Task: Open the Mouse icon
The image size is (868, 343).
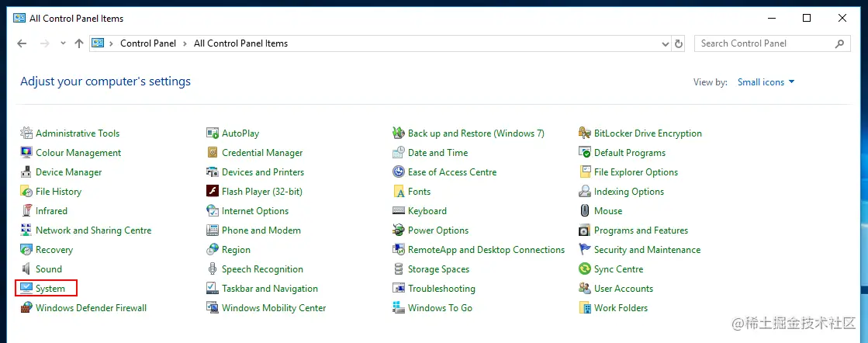Action: 585,211
